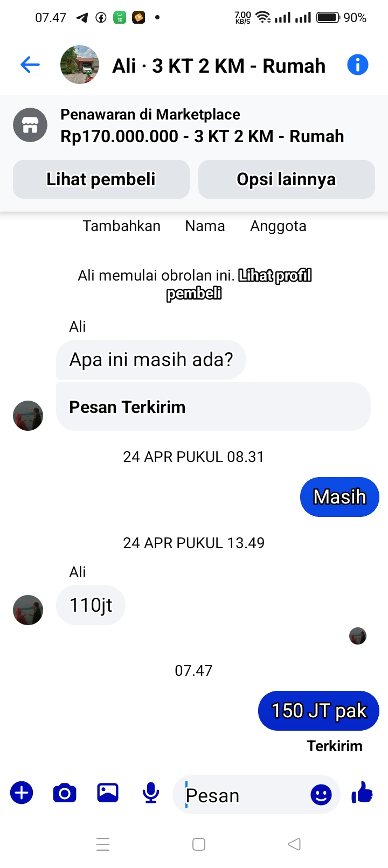The width and height of the screenshot is (388, 868).
Task: Tap the Pesan Terkirim bubble
Action: click(213, 407)
